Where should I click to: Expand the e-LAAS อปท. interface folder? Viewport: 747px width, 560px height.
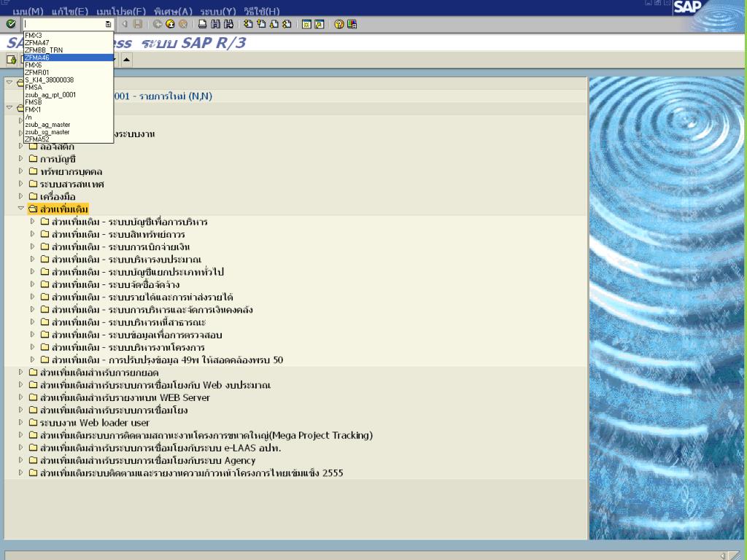tap(20, 448)
